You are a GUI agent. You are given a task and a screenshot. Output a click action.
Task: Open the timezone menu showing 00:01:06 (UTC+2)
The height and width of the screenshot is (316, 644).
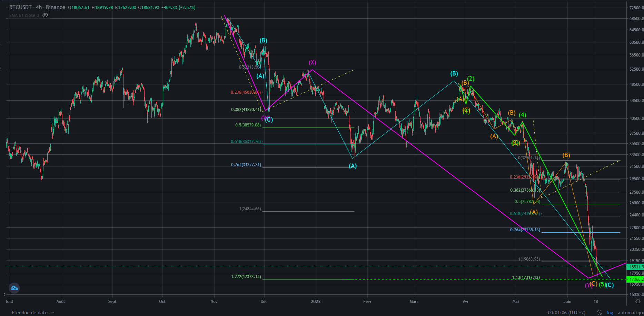click(566, 313)
